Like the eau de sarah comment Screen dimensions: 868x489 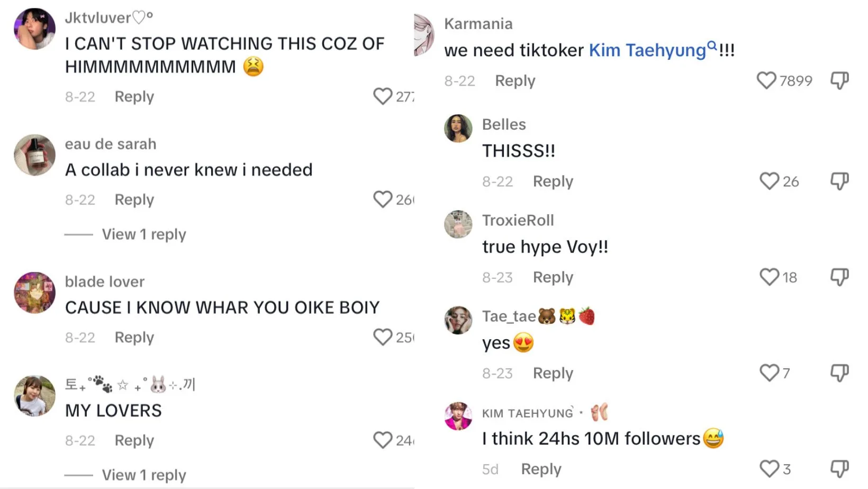pos(382,200)
